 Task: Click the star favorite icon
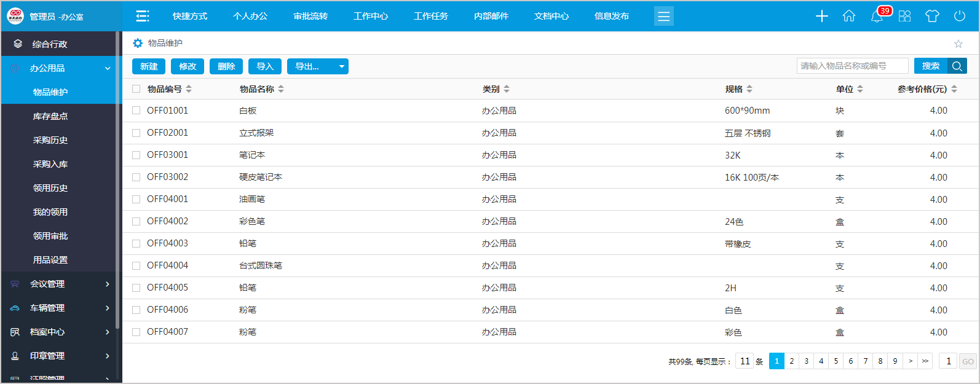coord(958,44)
